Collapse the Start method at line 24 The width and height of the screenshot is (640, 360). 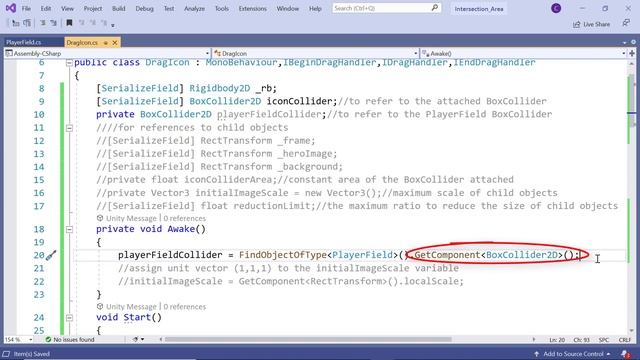[69, 318]
